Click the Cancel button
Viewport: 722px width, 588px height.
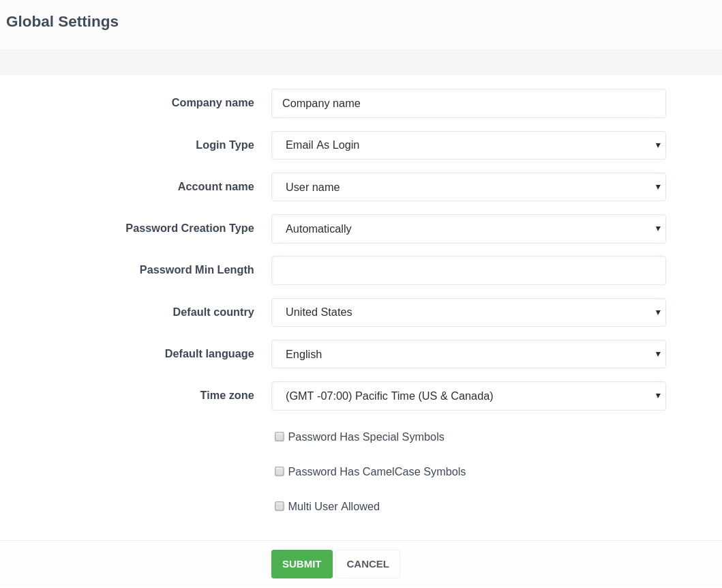[367, 564]
